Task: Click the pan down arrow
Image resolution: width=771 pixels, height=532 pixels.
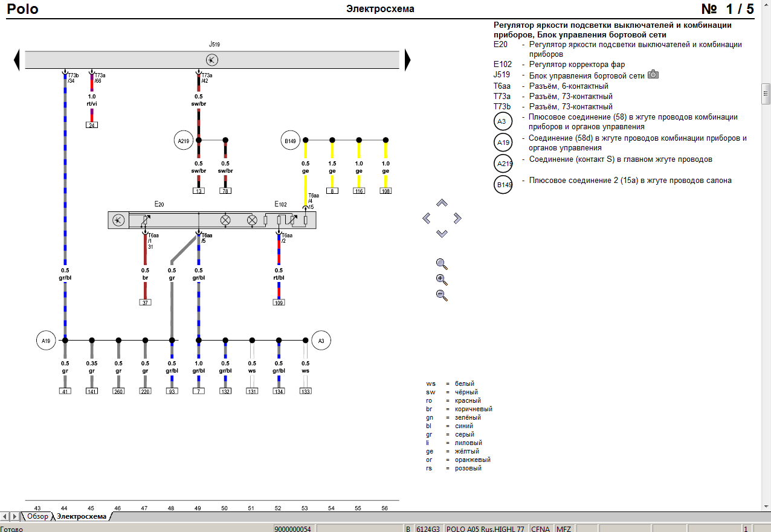Action: pyautogui.click(x=442, y=233)
